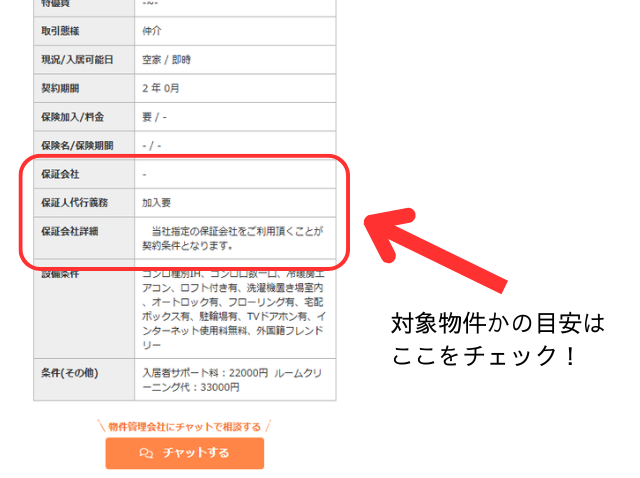
Task: Click the chat bubble icon in the orange button
Action: [x=147, y=453]
